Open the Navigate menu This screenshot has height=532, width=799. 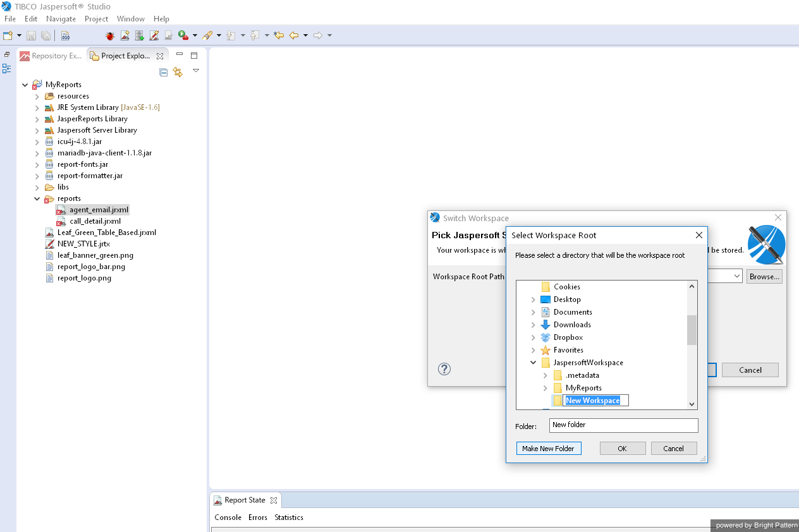pos(61,19)
